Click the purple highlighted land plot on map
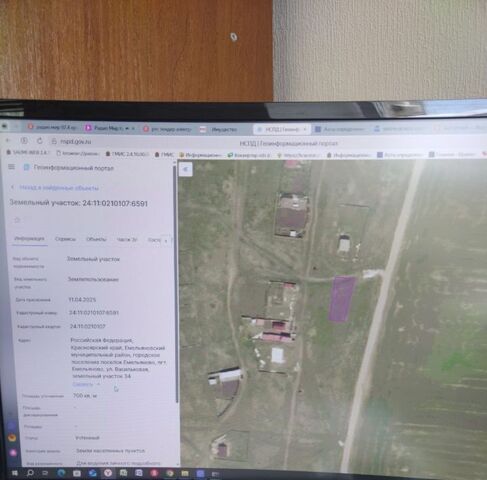Image resolution: width=487 pixels, height=480 pixels. coord(342,299)
